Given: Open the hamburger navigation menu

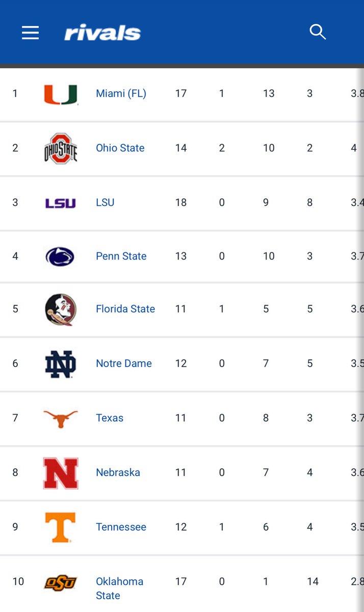Looking at the screenshot, I should click(31, 33).
